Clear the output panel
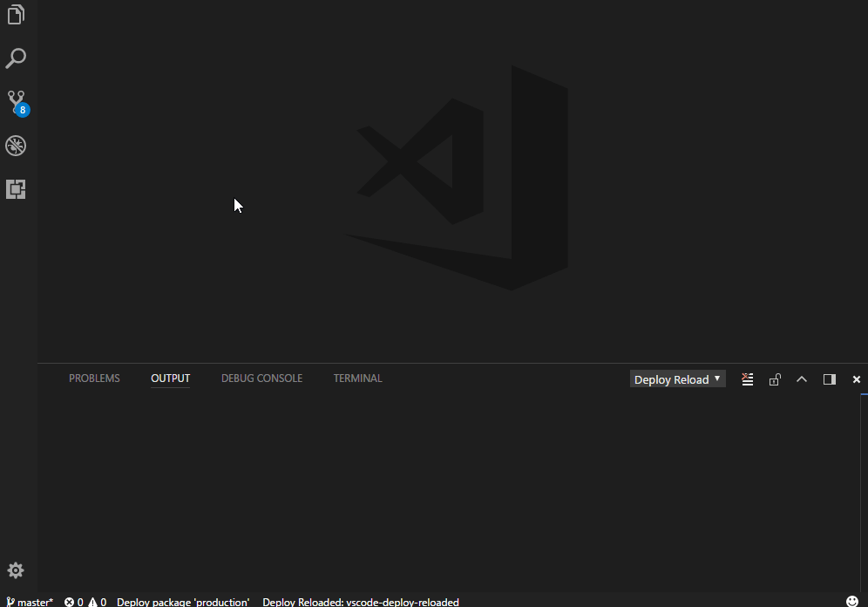 click(748, 379)
